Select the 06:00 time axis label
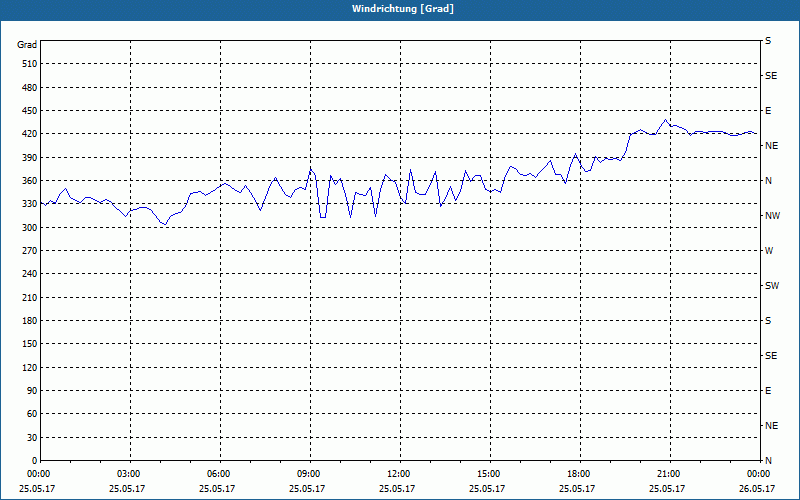The width and height of the screenshot is (800, 500). click(219, 474)
